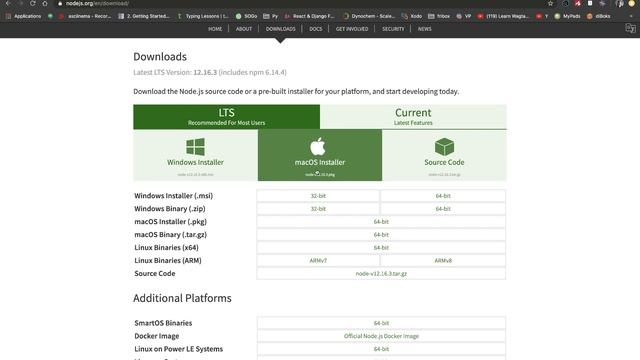Click the Windows Installer label
Viewport: 640px width, 360px height.
pyautogui.click(x=195, y=162)
